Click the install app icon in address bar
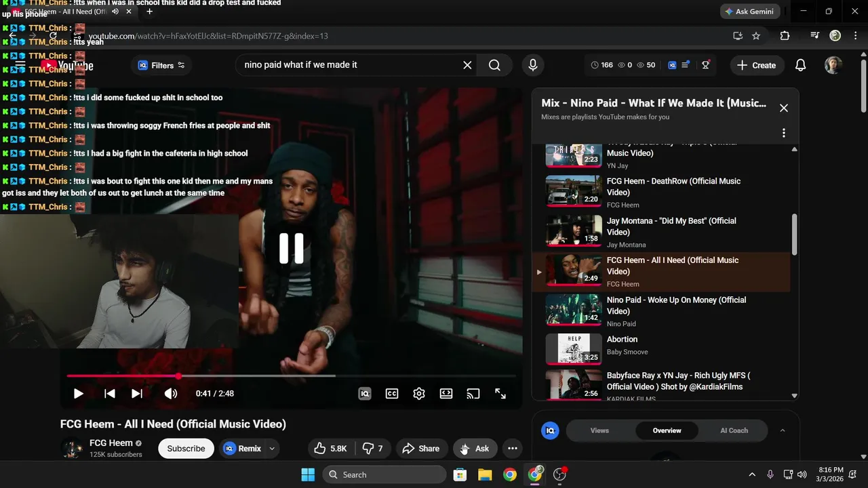Image resolution: width=868 pixels, height=488 pixels. tap(738, 36)
